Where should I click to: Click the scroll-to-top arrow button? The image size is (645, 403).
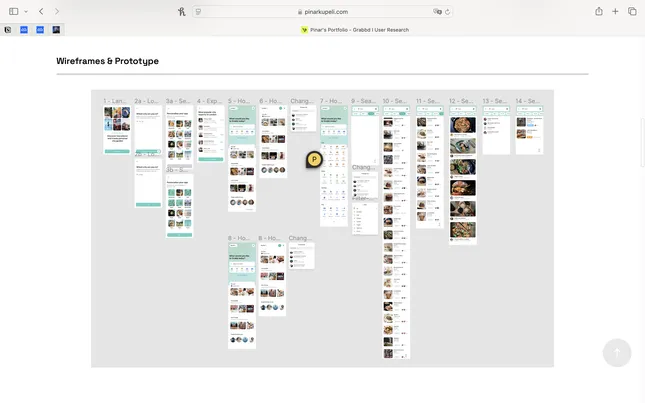(x=616, y=352)
